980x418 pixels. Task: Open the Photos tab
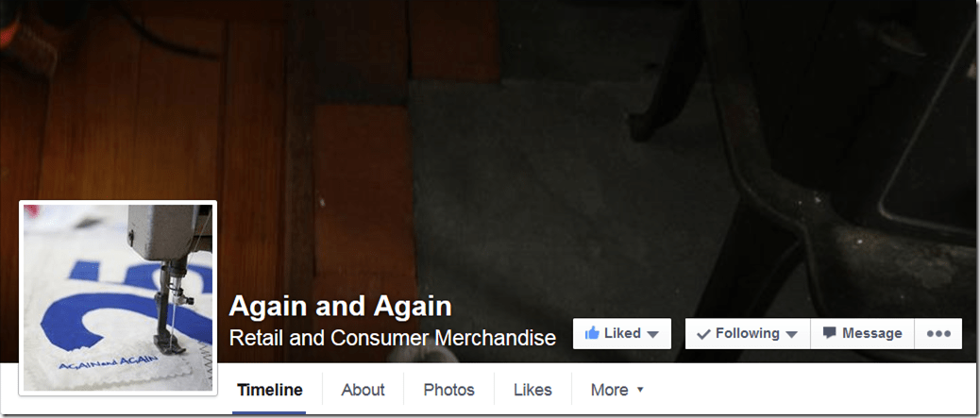click(x=448, y=390)
